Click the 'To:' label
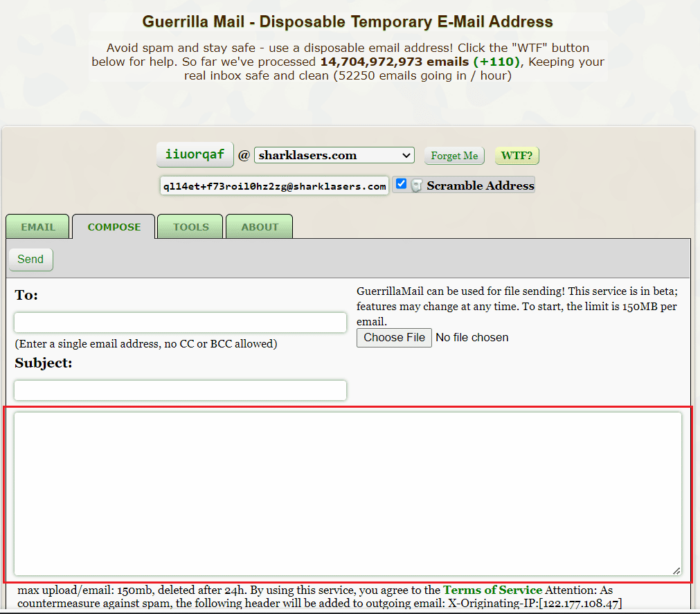Viewport: 700px width, 614px height. coord(26,295)
